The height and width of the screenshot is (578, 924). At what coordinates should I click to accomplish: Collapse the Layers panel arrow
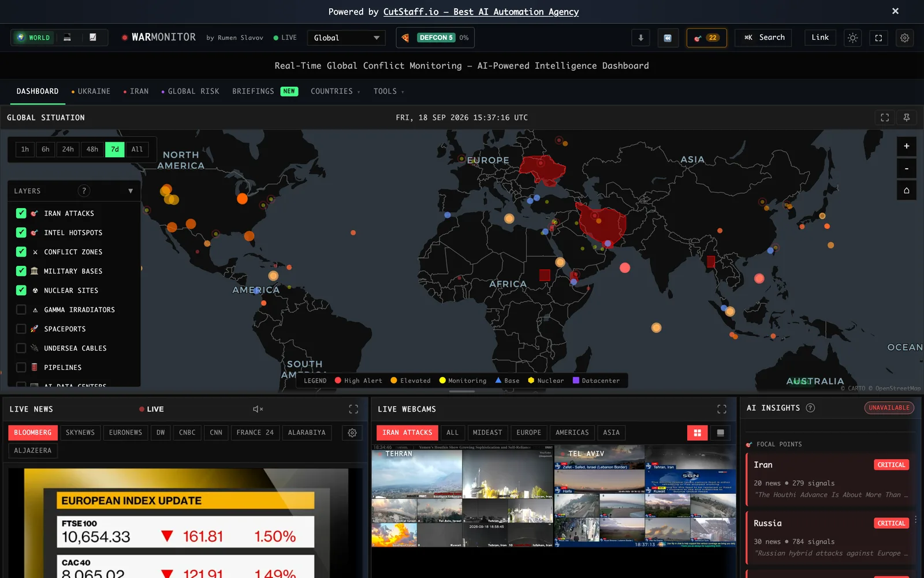pyautogui.click(x=131, y=191)
